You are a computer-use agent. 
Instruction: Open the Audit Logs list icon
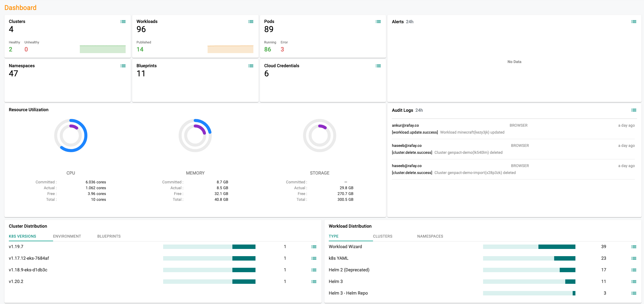[x=634, y=110]
